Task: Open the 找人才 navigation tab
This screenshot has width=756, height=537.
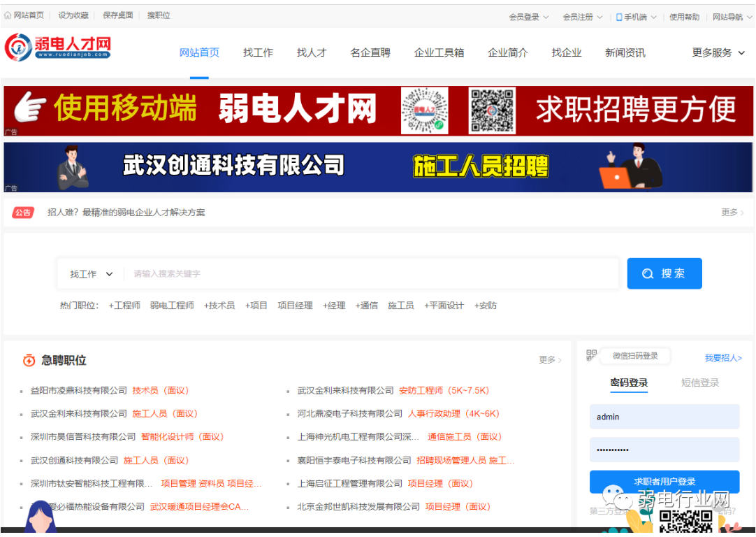Action: point(312,53)
